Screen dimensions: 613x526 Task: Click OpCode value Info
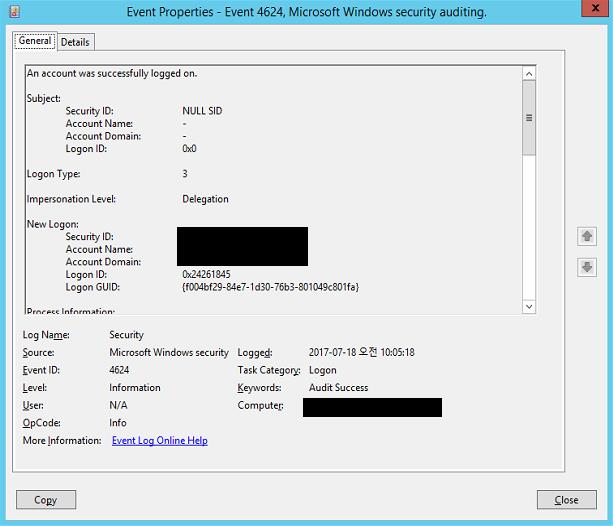pos(117,423)
